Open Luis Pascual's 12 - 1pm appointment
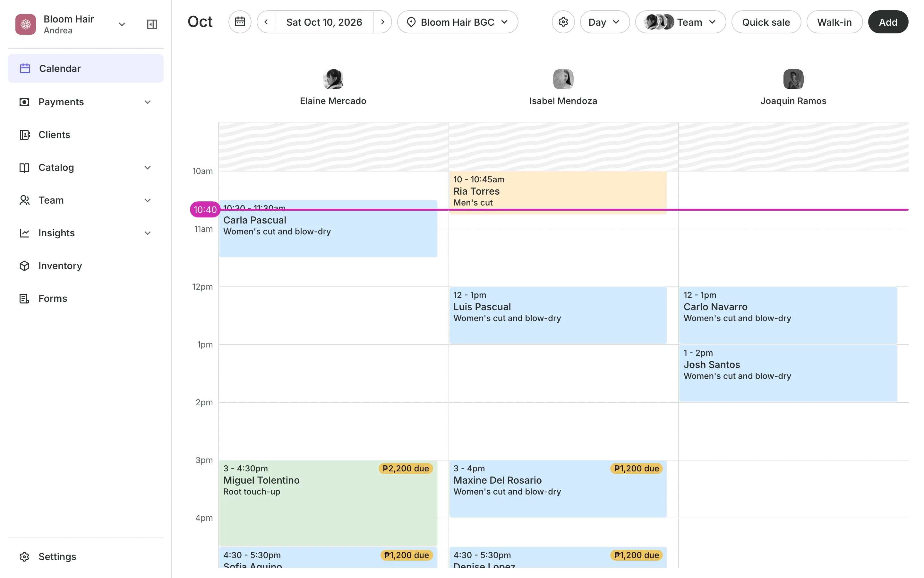 click(x=558, y=315)
